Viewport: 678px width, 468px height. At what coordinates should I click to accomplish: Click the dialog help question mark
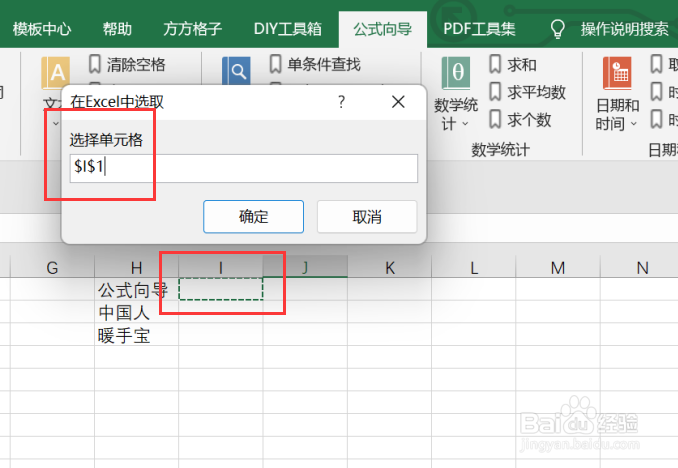click(342, 102)
